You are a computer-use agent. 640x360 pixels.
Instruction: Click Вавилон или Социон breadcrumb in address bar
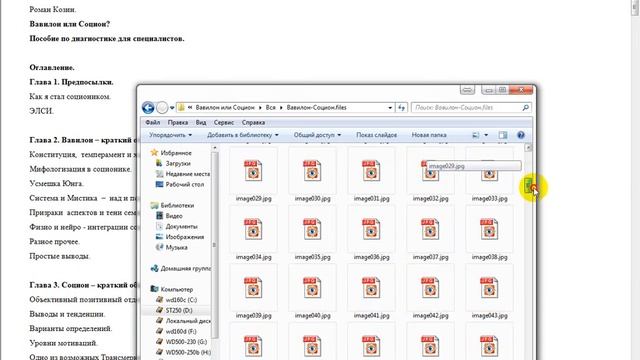point(225,108)
